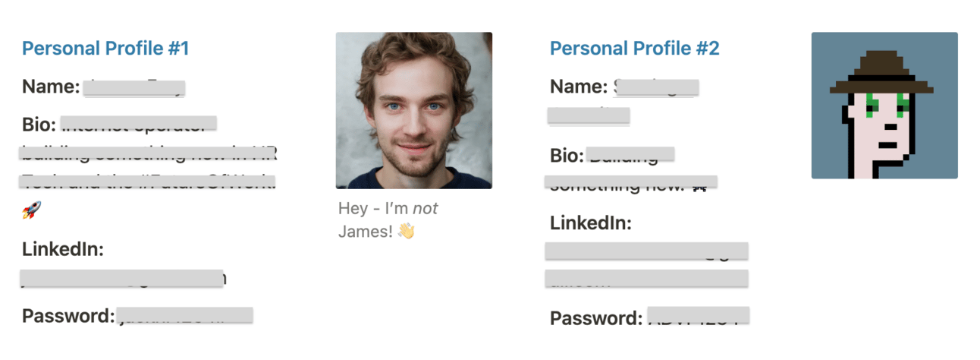Image resolution: width=980 pixels, height=360 pixels.
Task: Click the Password label in Profile #1
Action: coord(68,316)
